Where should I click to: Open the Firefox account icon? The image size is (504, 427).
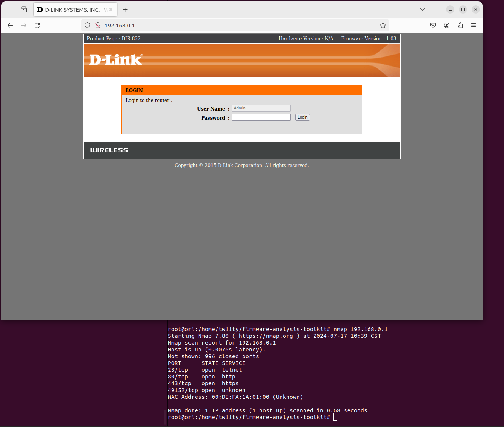pyautogui.click(x=446, y=25)
